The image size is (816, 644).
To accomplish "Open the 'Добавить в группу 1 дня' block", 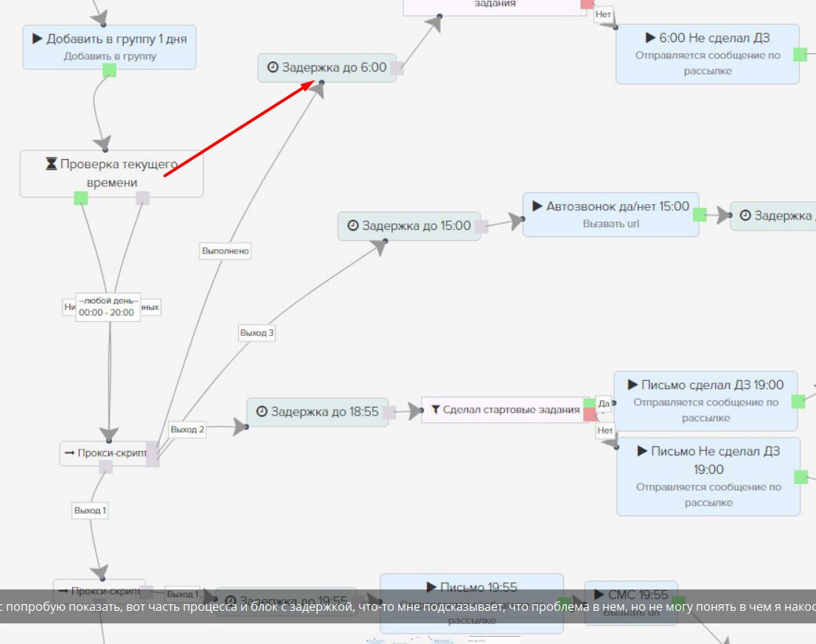I will pyautogui.click(x=109, y=47).
